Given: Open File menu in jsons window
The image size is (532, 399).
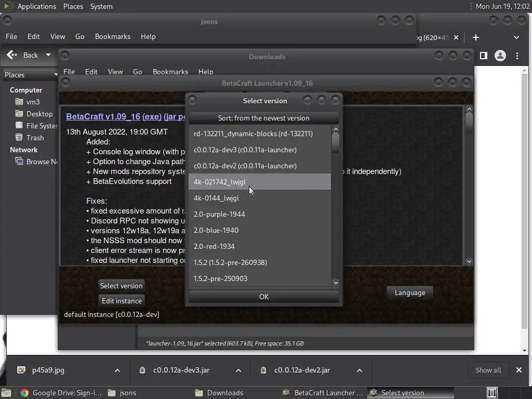Looking at the screenshot, I should 11,36.
